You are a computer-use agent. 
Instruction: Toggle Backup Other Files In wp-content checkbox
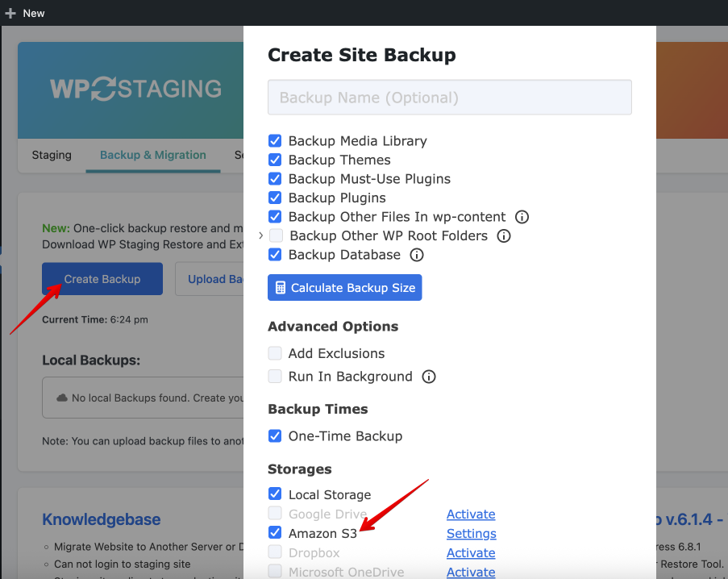click(x=275, y=217)
